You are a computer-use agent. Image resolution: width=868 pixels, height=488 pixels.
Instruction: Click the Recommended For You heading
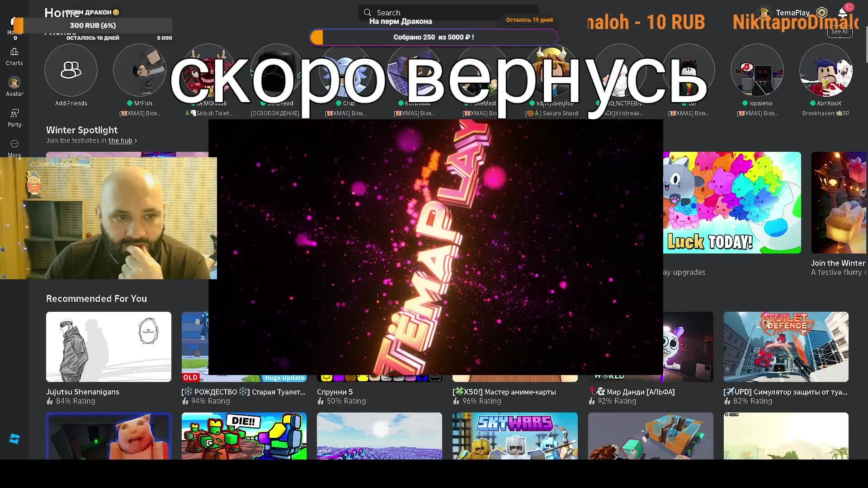click(96, 299)
